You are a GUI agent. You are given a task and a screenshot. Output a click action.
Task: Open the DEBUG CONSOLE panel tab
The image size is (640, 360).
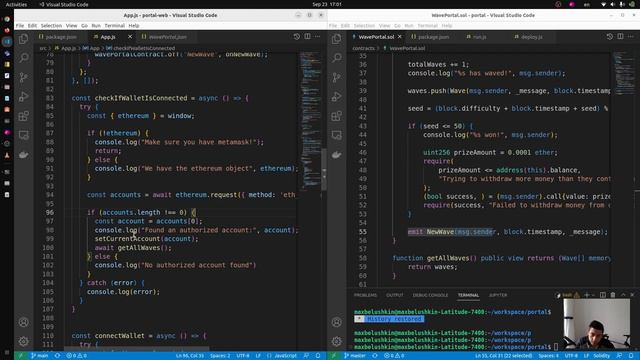pos(430,295)
